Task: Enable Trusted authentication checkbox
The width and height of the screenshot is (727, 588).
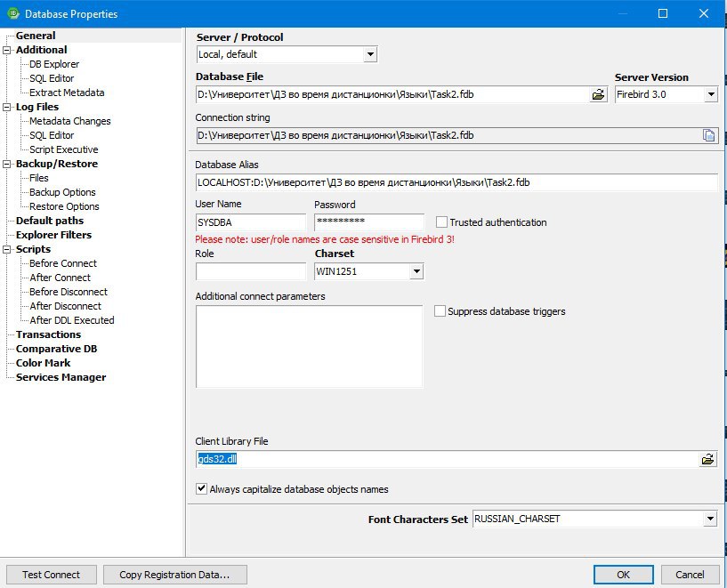Action: 441,222
